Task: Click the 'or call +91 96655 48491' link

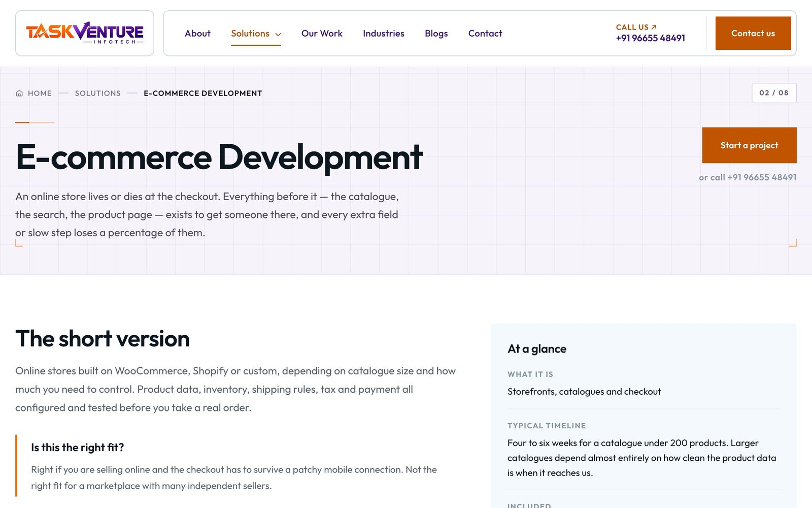Action: [748, 177]
